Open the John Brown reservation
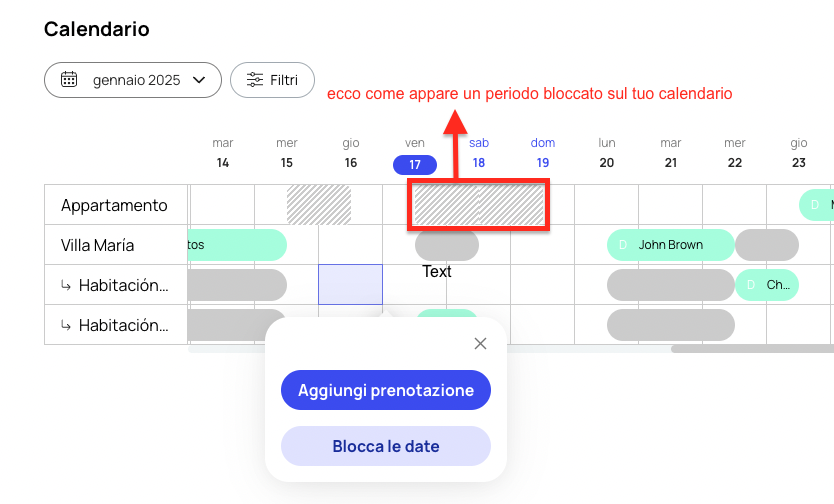 coord(671,245)
